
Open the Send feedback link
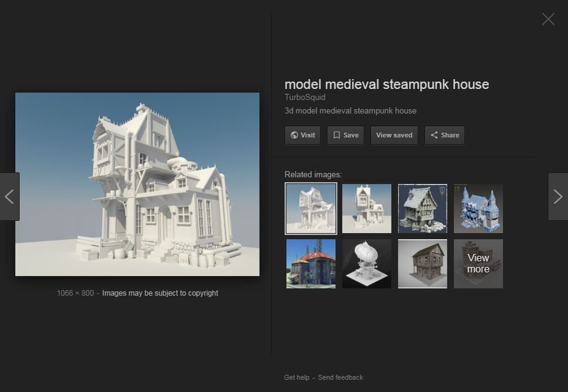[340, 377]
